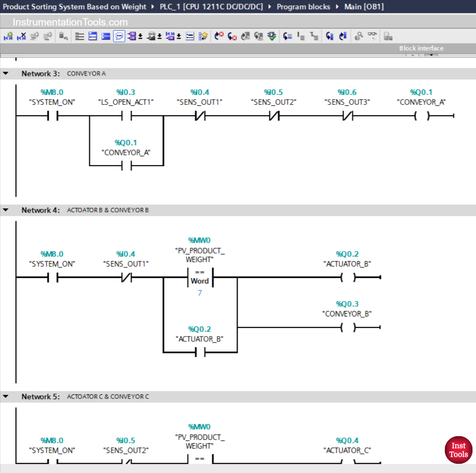Open the Block interface pane
The width and height of the screenshot is (476, 473).
pos(421,48)
